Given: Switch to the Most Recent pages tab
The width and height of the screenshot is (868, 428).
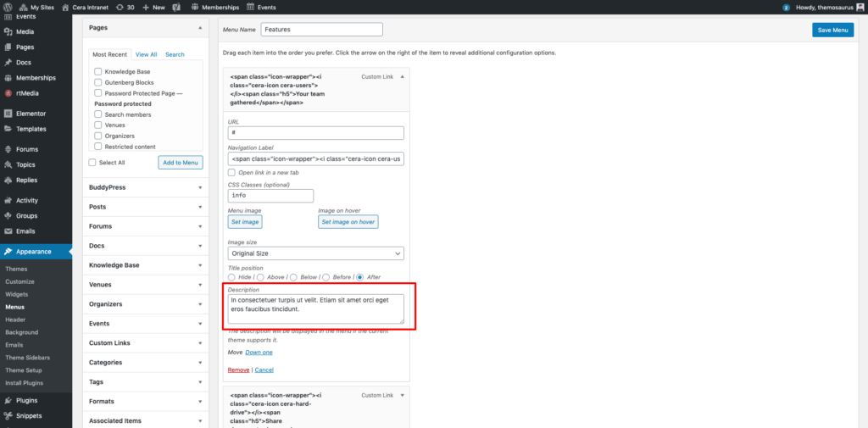Looking at the screenshot, I should coord(110,54).
